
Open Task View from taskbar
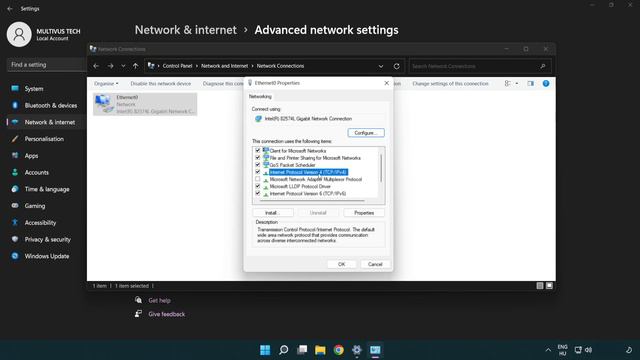302,350
